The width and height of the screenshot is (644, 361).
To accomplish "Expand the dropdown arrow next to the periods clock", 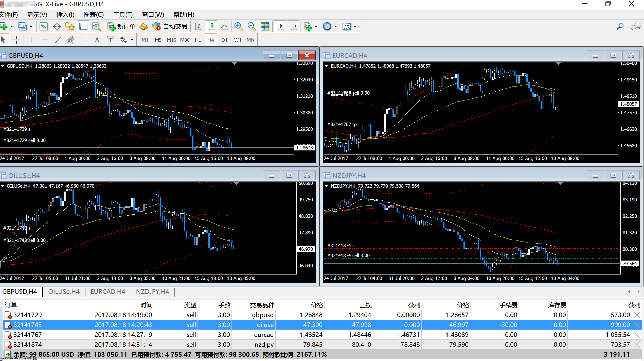I will point(335,27).
